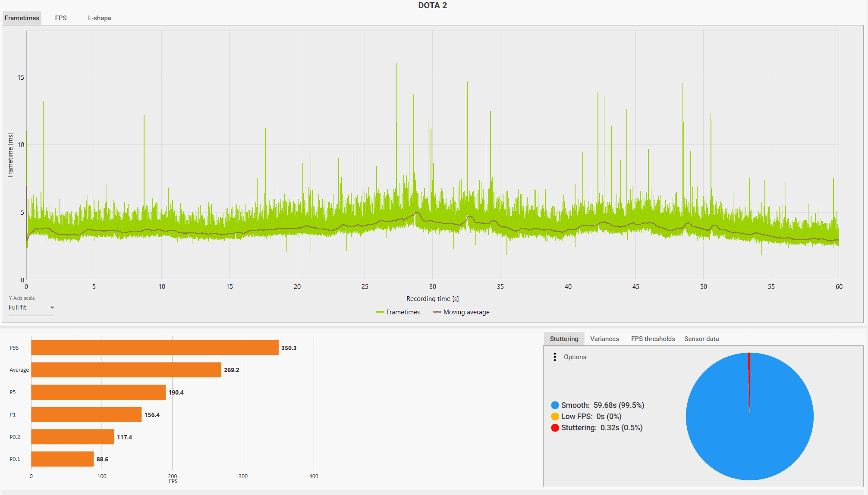The height and width of the screenshot is (495, 868).
Task: Select the Low FPS legend orange dot
Action: (x=555, y=417)
